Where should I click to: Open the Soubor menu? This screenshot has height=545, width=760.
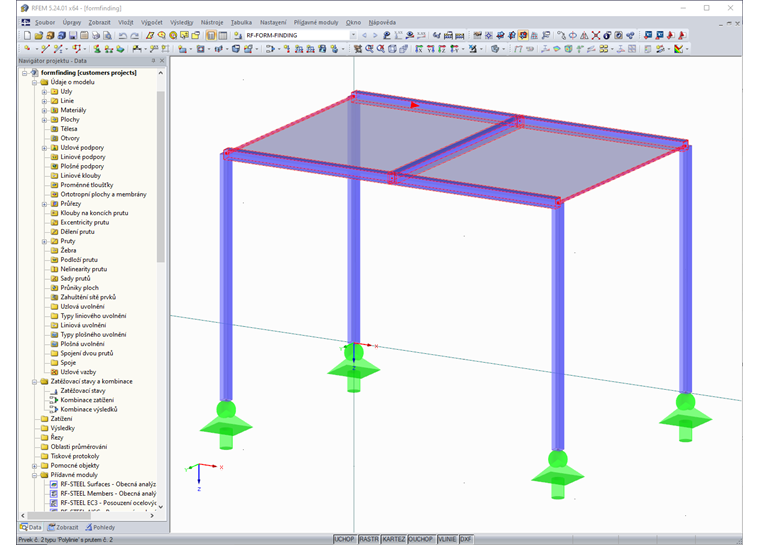click(45, 22)
